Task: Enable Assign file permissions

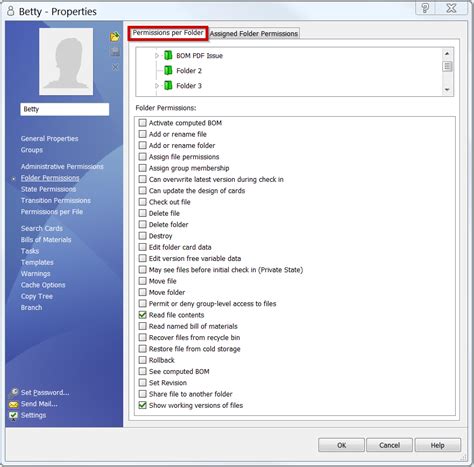Action: pyautogui.click(x=143, y=157)
